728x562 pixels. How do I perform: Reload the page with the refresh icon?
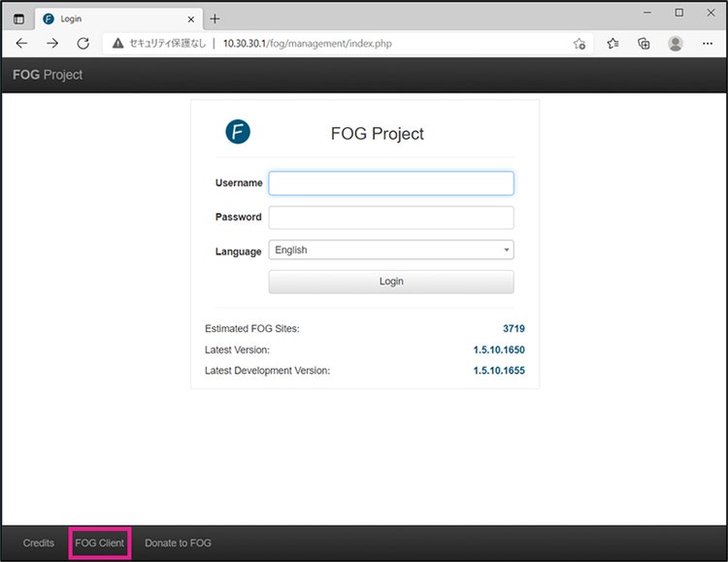[83, 44]
